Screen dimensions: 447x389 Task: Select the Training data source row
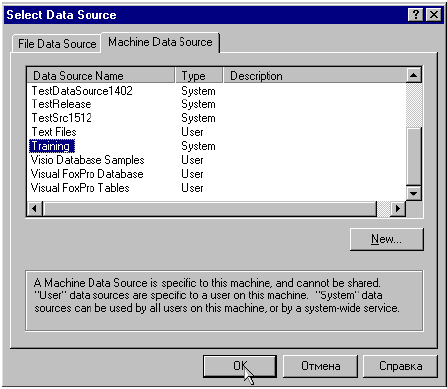[x=52, y=146]
